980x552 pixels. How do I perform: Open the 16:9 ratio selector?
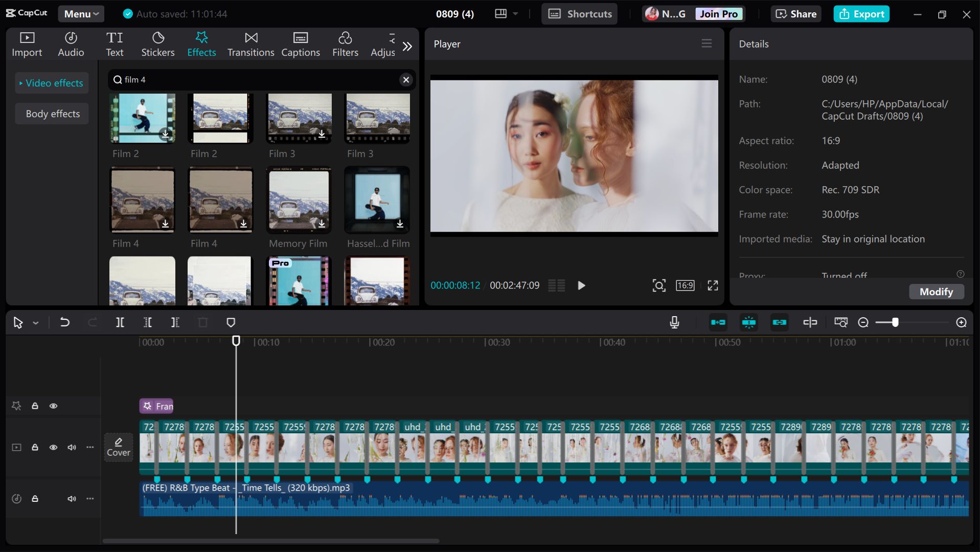point(685,285)
